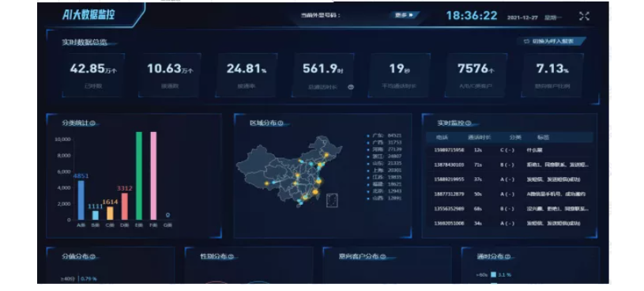
Task: Click help icon next to 性别分布
Action: [231, 256]
